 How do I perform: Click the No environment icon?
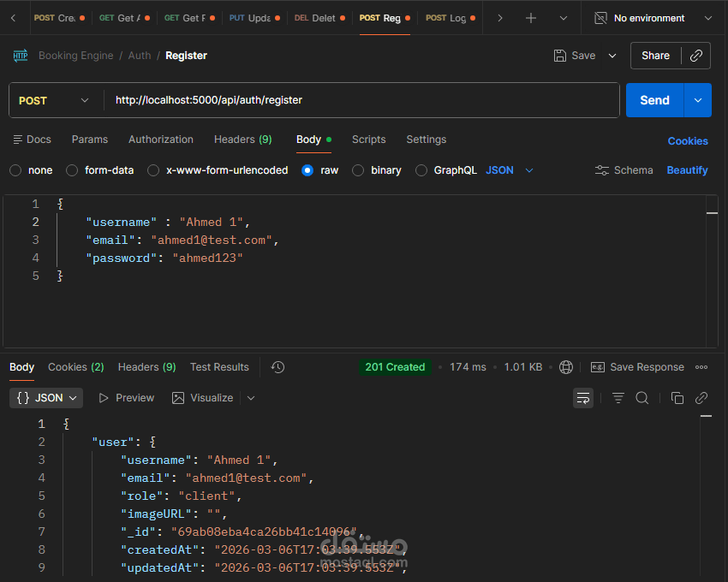pyautogui.click(x=600, y=18)
